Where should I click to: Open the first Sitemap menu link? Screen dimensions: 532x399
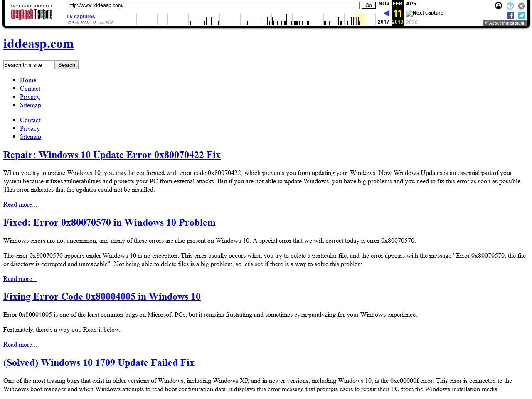tap(30, 105)
